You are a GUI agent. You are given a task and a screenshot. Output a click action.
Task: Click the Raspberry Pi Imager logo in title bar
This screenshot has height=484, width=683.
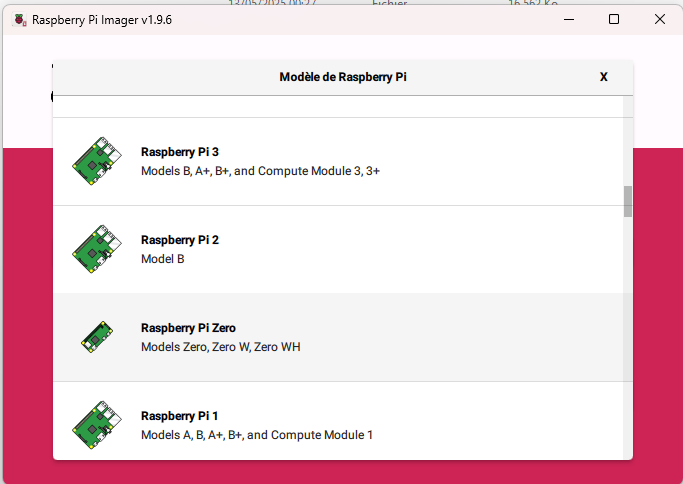pos(19,19)
